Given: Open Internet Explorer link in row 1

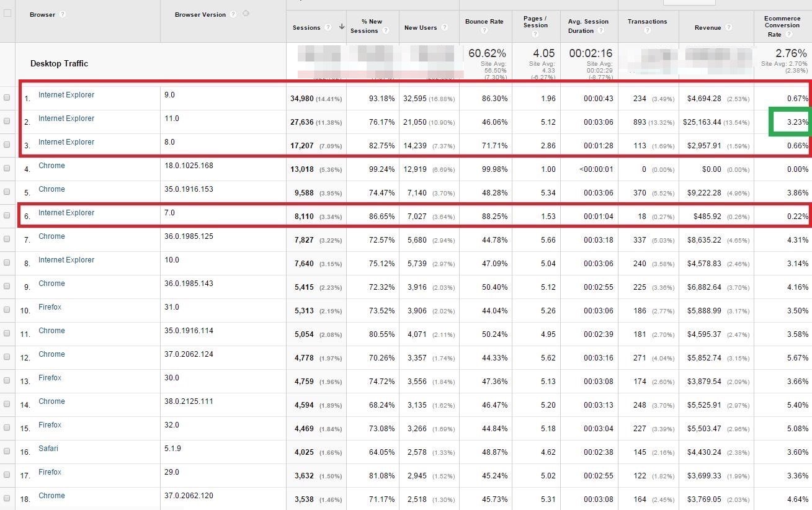Looking at the screenshot, I should [x=66, y=95].
